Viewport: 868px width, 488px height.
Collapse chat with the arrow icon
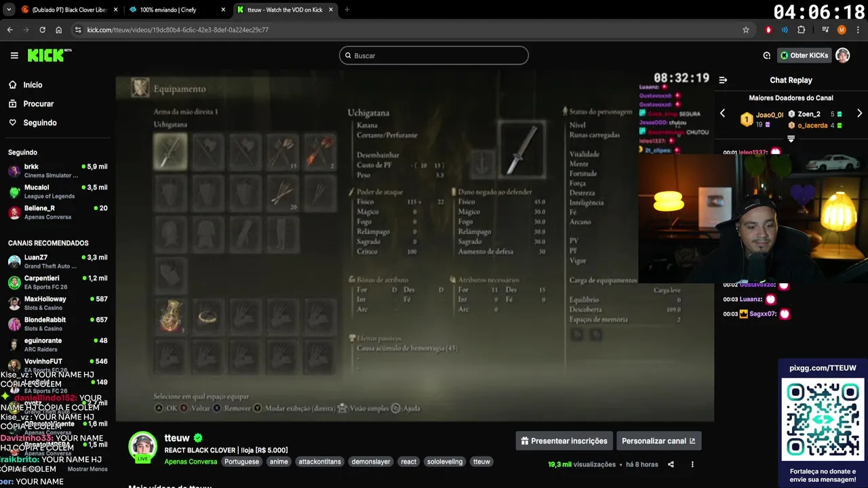coord(723,80)
